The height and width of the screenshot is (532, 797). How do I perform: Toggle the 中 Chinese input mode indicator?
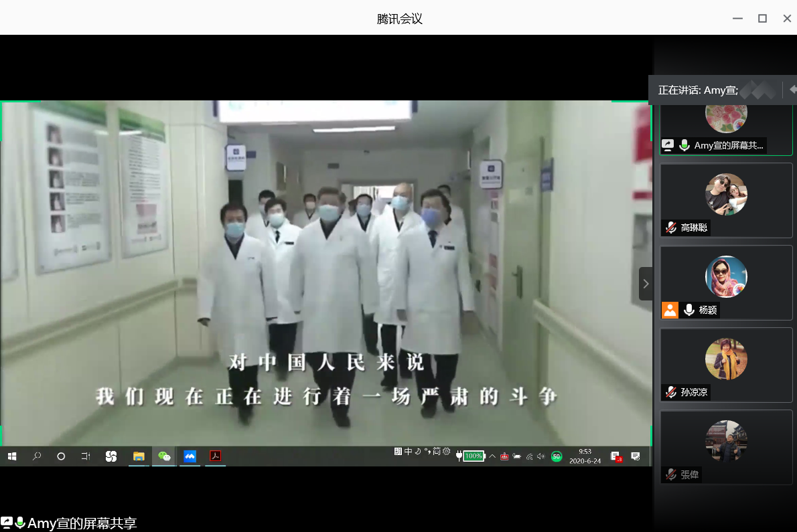pyautogui.click(x=408, y=451)
